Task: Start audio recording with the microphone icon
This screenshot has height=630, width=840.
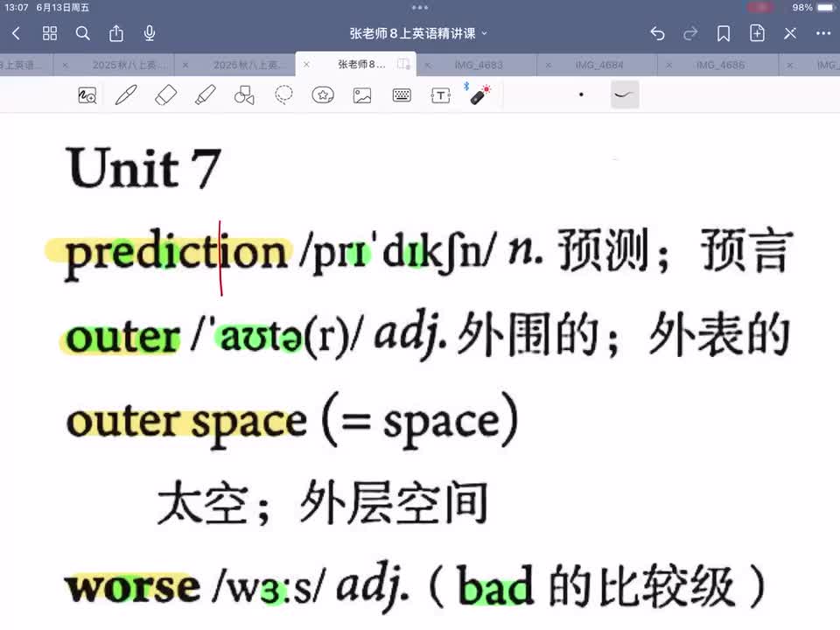Action: 150,34
